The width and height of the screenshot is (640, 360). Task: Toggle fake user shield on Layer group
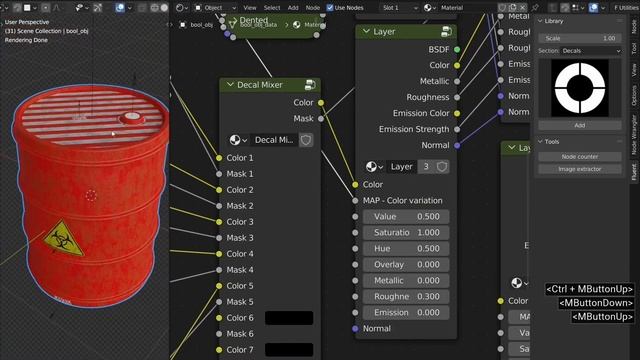pyautogui.click(x=442, y=167)
